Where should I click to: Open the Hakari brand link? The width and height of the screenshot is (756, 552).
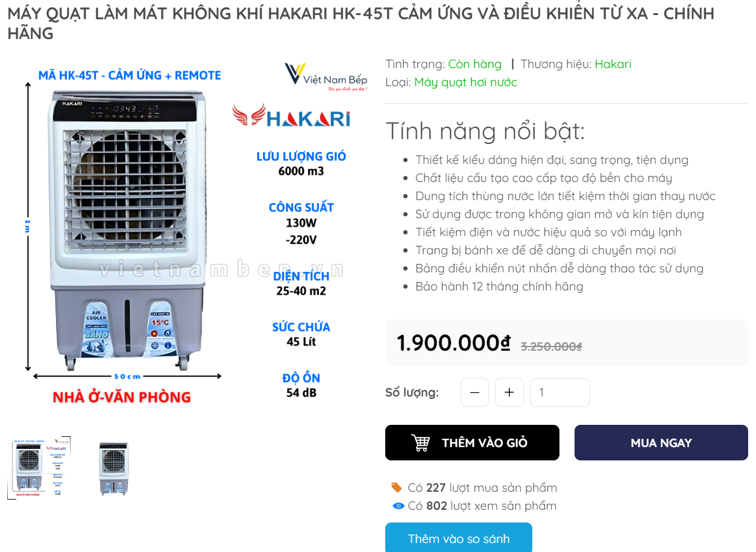click(x=613, y=64)
